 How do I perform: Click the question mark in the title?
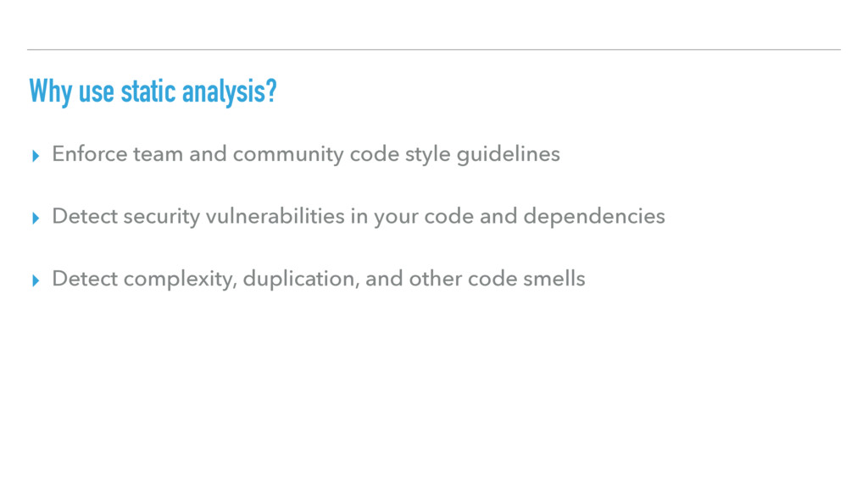click(x=271, y=90)
